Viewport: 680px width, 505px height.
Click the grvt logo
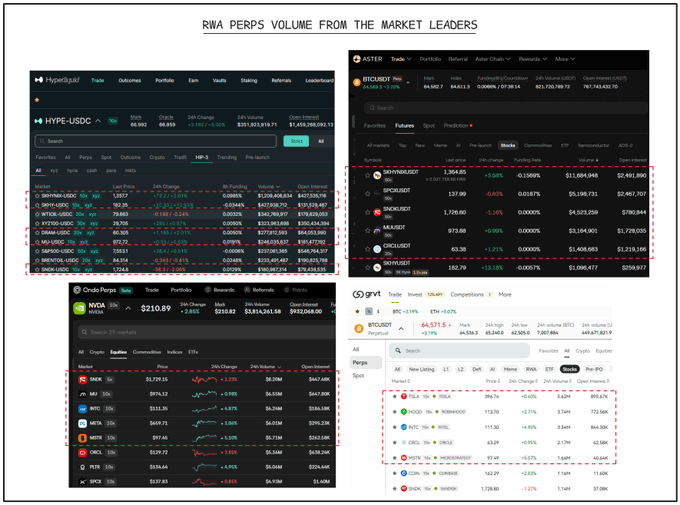pos(367,294)
